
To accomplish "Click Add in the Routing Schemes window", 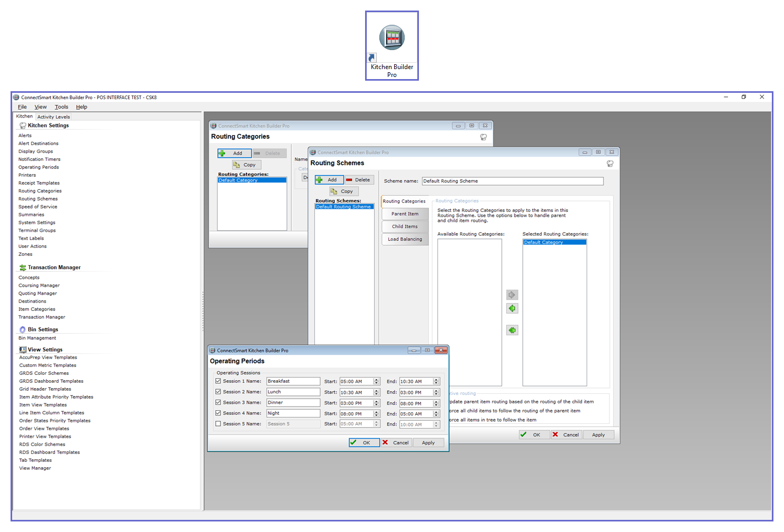I will coord(328,180).
